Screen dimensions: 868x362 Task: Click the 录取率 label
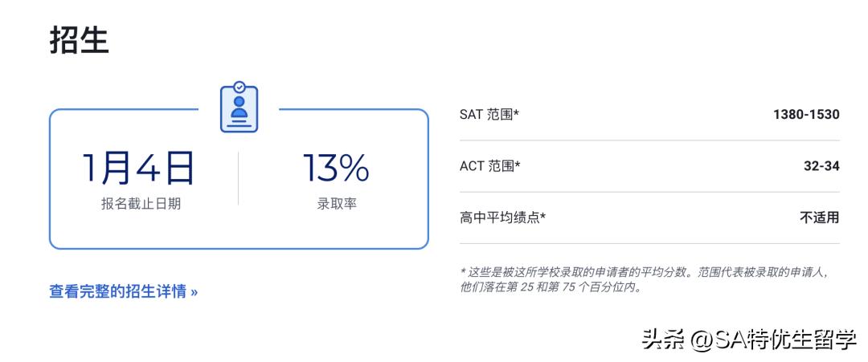pos(337,204)
